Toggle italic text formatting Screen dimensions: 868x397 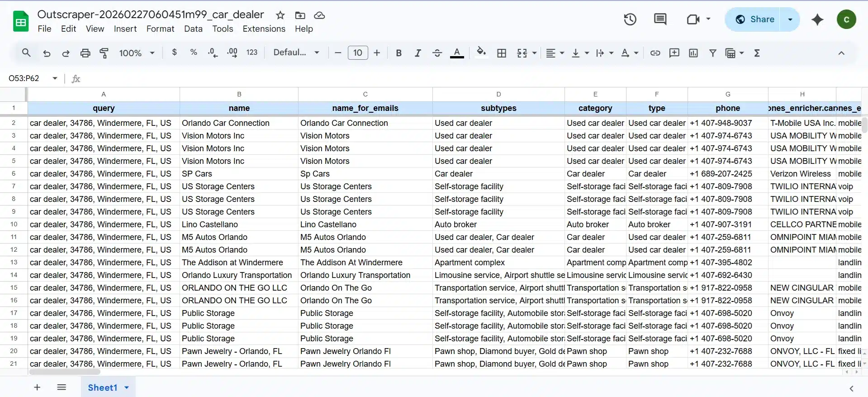click(417, 53)
